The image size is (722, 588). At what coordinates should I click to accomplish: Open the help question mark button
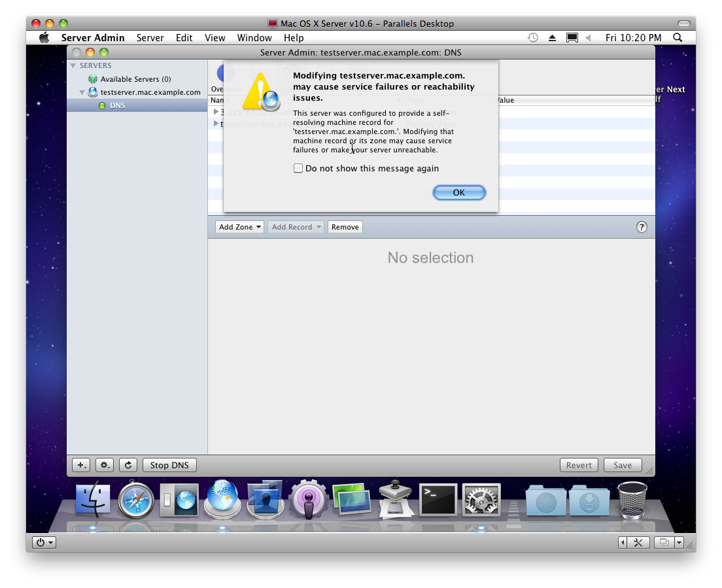(x=642, y=227)
